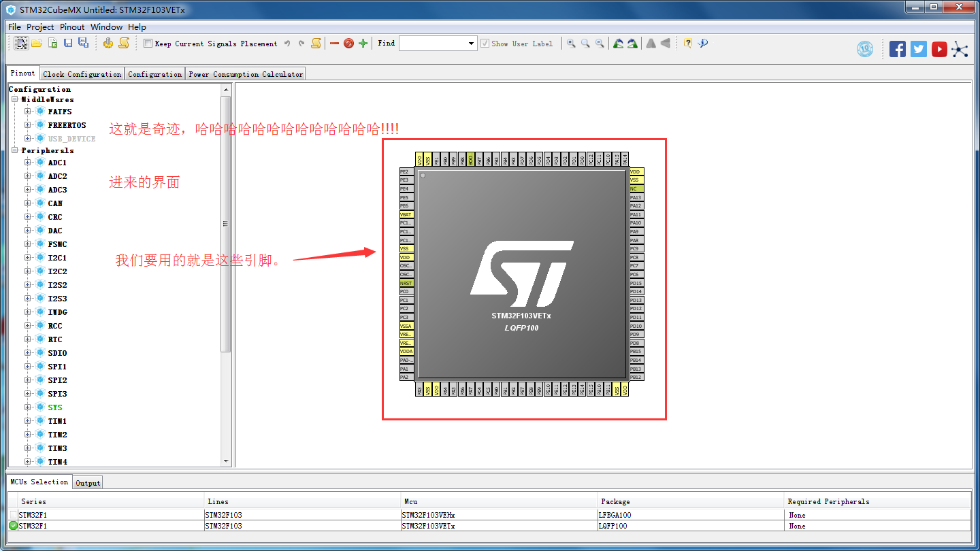Select the SYS peripheral item
The image size is (980, 551).
(54, 407)
